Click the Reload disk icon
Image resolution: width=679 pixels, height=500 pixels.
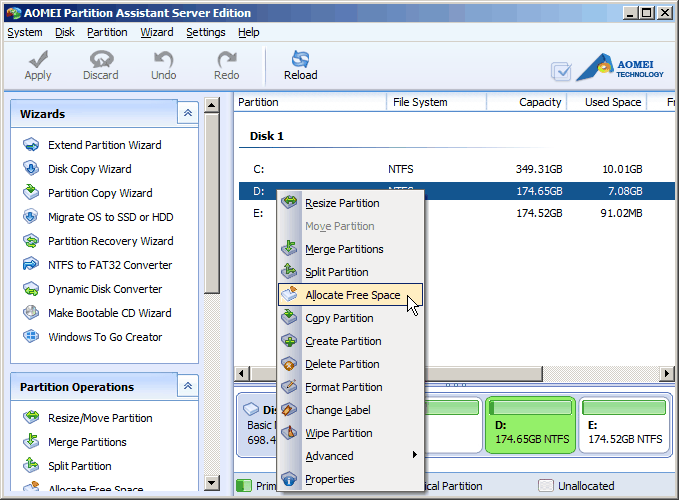point(301,59)
